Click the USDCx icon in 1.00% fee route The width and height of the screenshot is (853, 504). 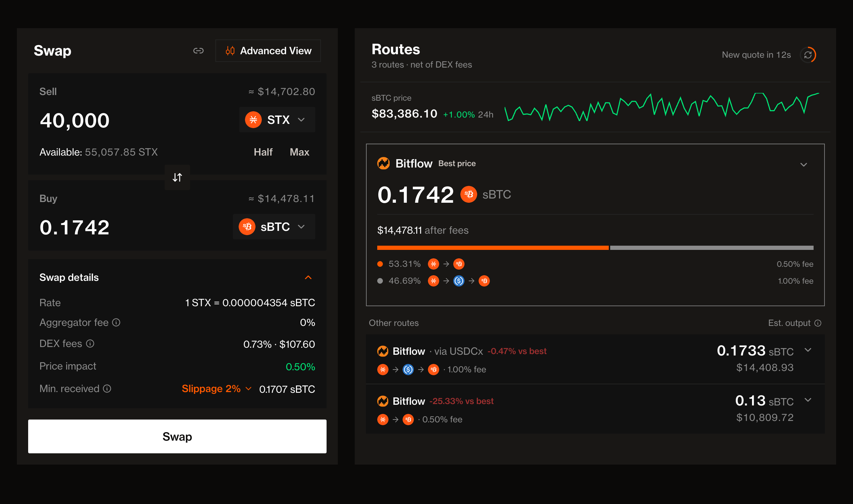(408, 370)
